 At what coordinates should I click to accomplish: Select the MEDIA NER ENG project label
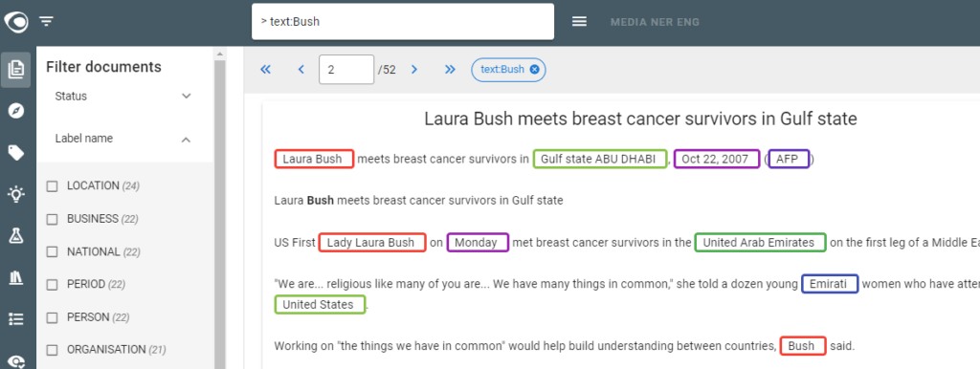(655, 22)
